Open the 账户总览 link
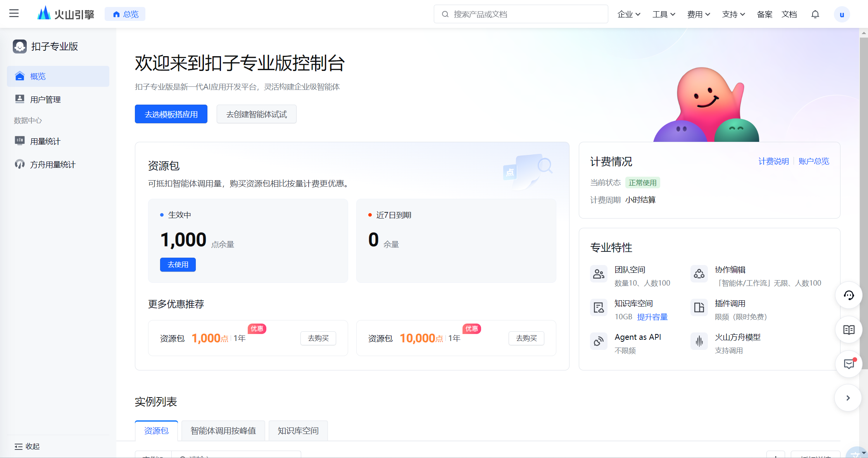Screen dimensions: 868x458 click(x=814, y=161)
